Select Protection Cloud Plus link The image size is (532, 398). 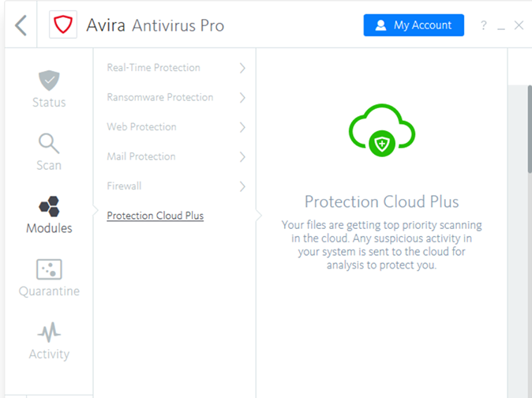pos(155,216)
